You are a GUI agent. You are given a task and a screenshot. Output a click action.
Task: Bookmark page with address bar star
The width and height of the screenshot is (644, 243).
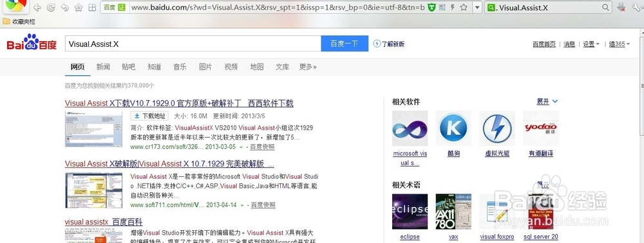[464, 7]
